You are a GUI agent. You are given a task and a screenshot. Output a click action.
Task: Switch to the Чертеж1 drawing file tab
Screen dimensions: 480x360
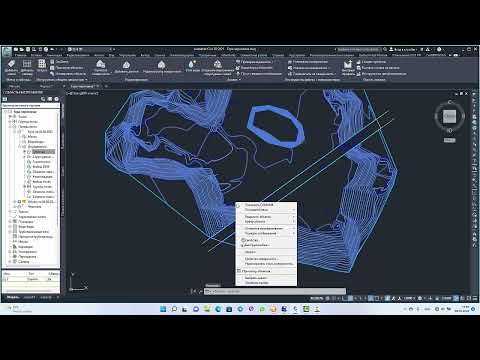click(x=46, y=86)
